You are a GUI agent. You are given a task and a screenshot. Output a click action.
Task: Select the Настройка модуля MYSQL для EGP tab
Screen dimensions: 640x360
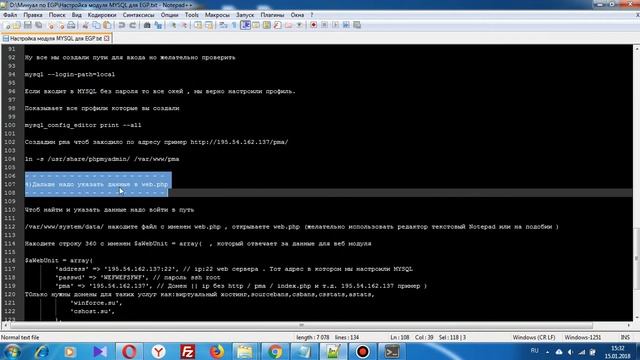[x=56, y=38]
